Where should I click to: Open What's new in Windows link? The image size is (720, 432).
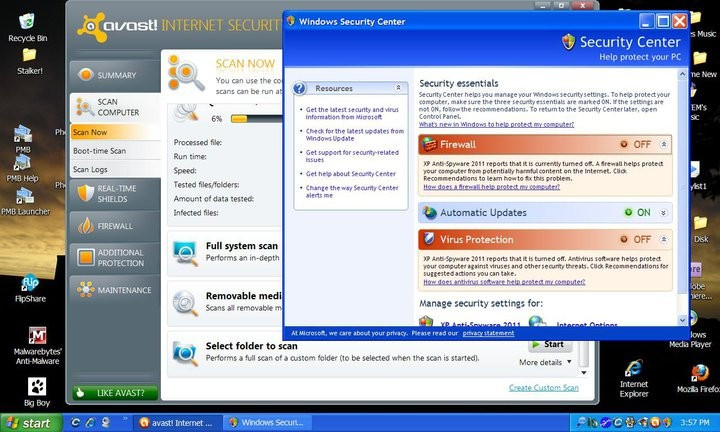[496, 124]
